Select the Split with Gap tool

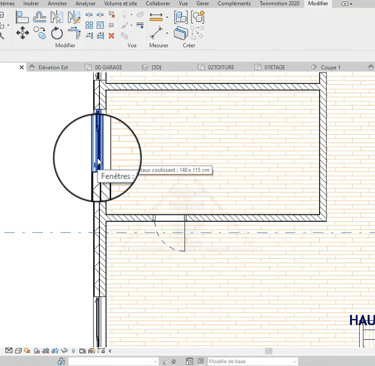[100, 15]
